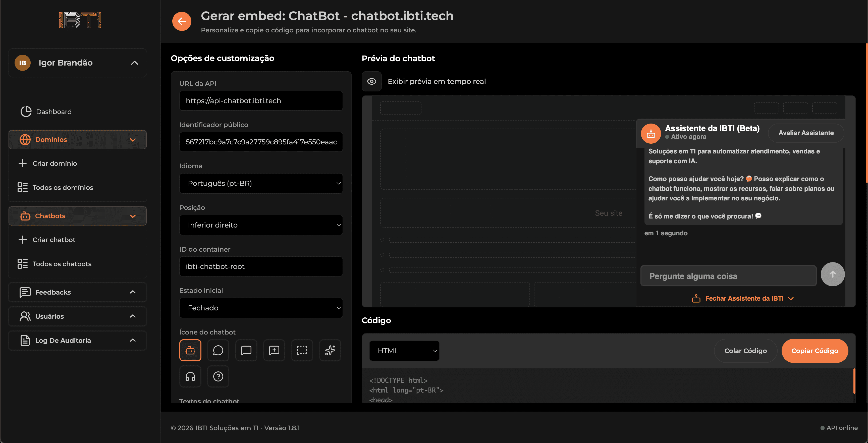Image resolution: width=868 pixels, height=443 pixels.
Task: Toggle Exibir prévia em tempo real
Action: [372, 81]
